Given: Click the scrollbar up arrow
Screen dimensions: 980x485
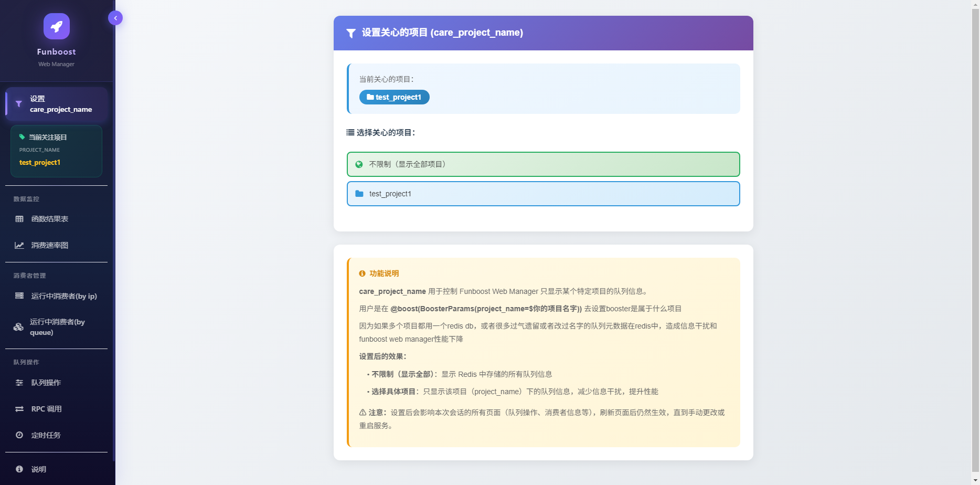Looking at the screenshot, I should pos(975,4).
